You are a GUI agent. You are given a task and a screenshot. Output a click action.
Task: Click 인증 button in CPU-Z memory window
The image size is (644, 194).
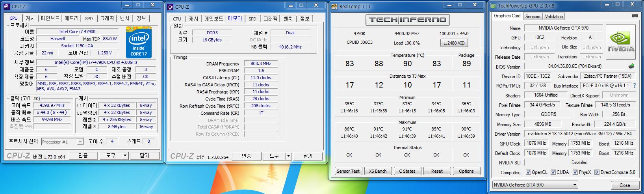[x=247, y=156]
